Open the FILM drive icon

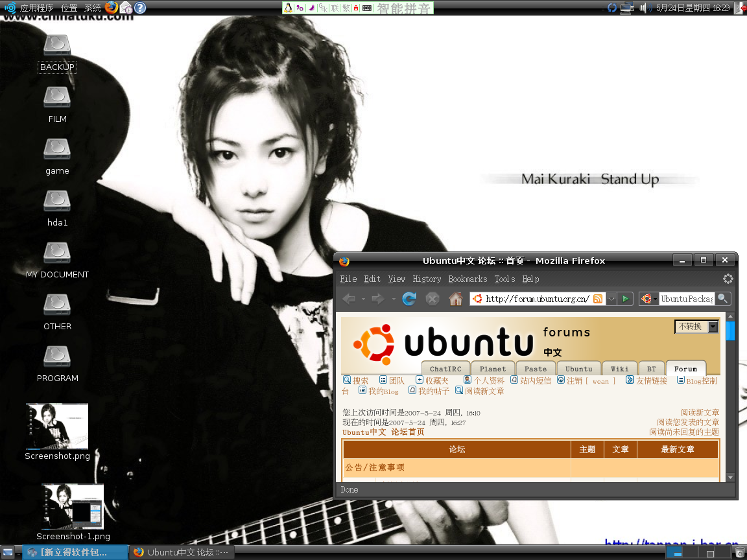pyautogui.click(x=57, y=105)
